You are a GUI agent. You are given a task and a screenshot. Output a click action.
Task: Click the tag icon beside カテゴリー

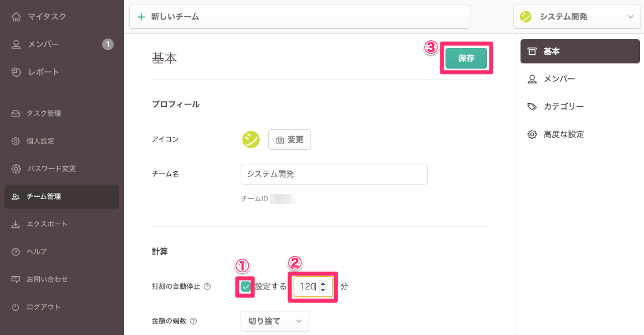pyautogui.click(x=532, y=107)
